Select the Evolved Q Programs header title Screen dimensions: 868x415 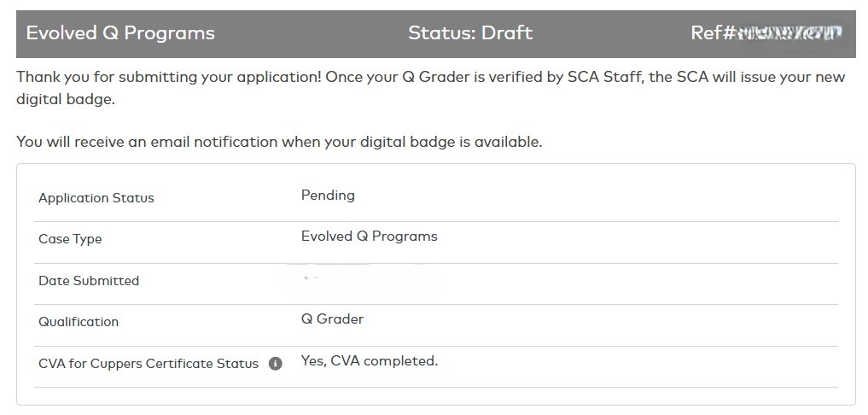point(120,33)
